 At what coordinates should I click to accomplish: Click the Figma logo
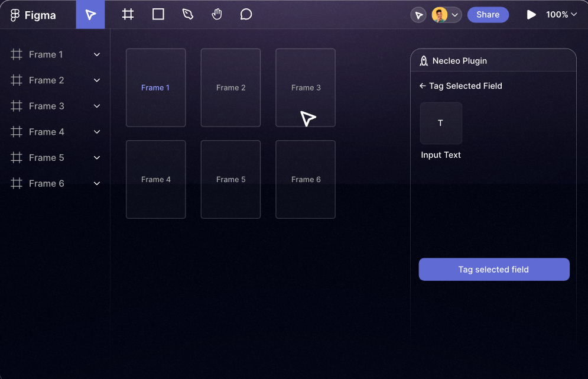pos(15,15)
